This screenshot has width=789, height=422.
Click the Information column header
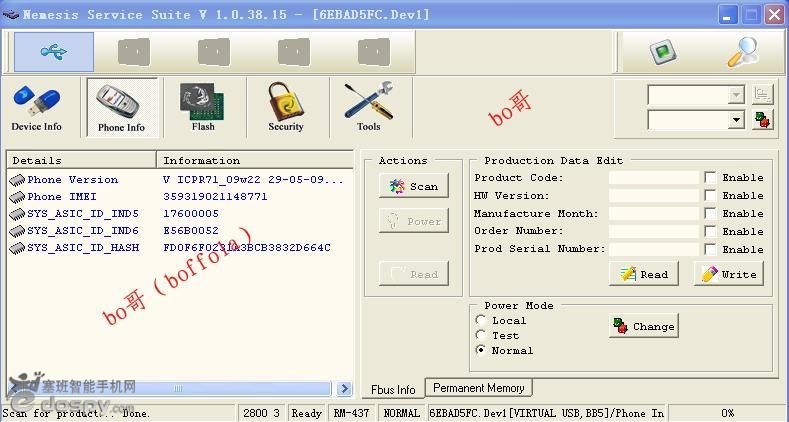(x=255, y=160)
